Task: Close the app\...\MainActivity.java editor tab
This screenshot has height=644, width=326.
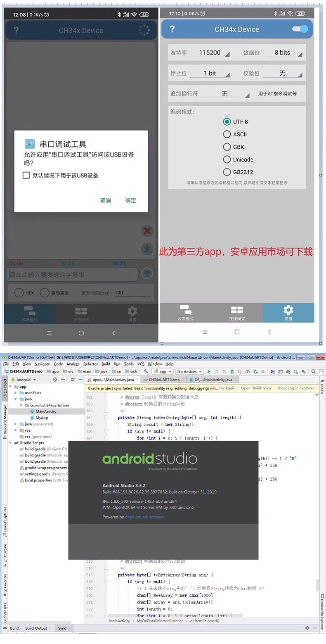Action: [138, 380]
